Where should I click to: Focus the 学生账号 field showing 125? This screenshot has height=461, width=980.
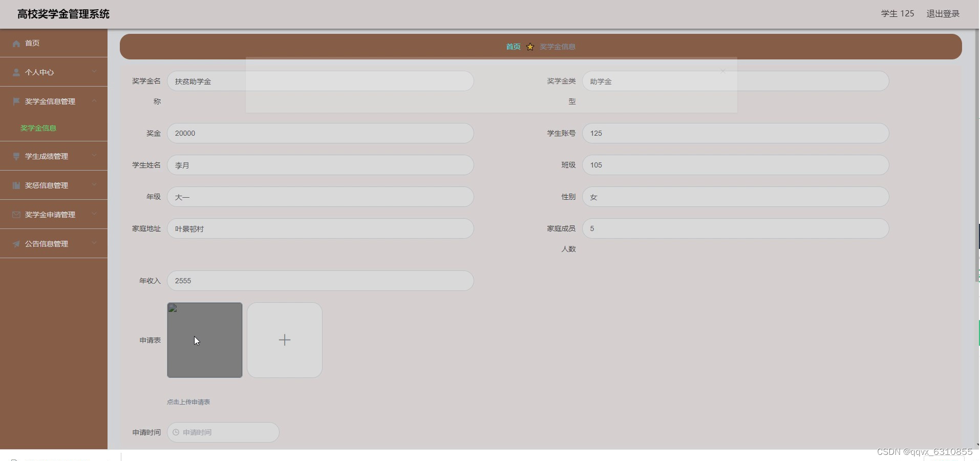click(735, 133)
